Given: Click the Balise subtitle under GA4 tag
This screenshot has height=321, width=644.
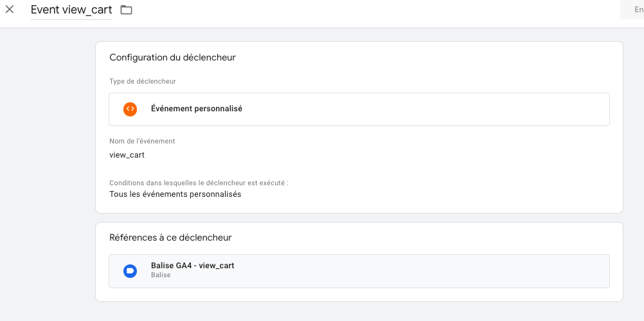Looking at the screenshot, I should pos(161,275).
